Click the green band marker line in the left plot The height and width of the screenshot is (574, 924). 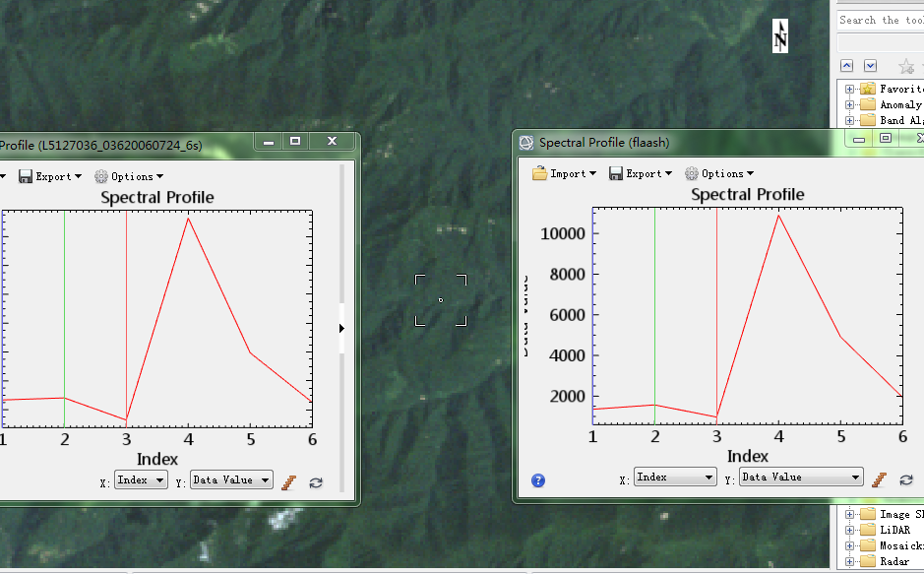64,318
